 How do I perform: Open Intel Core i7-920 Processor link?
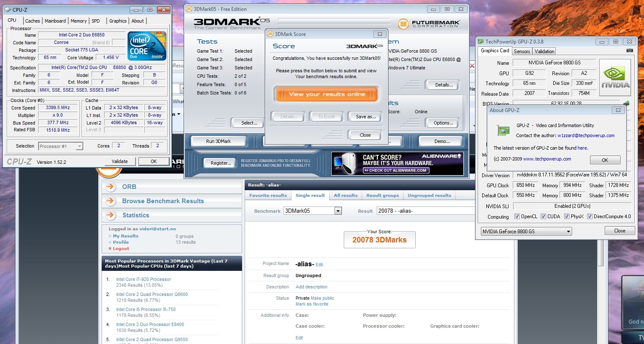pyautogui.click(x=143, y=280)
